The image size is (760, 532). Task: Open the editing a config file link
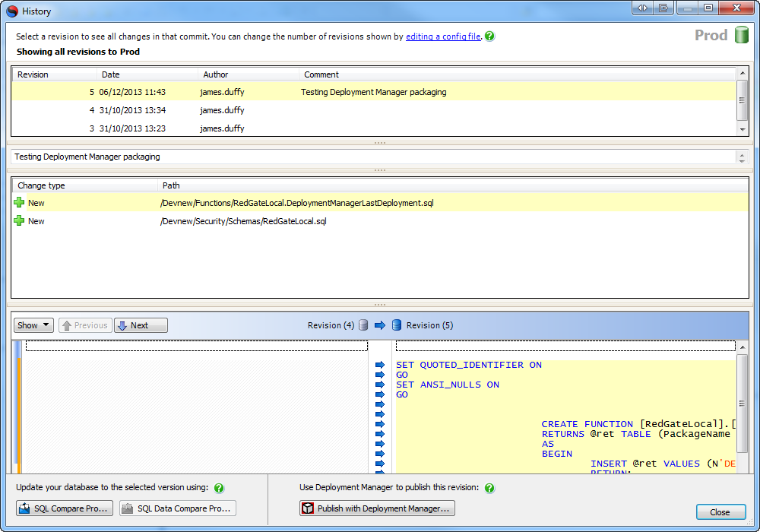[443, 36]
